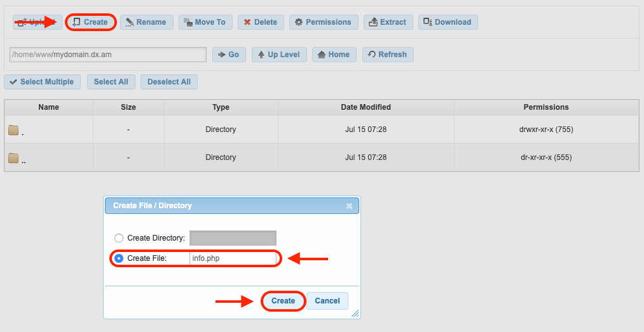Close the Create File / Directory dialog
The width and height of the screenshot is (644, 332).
coord(349,206)
